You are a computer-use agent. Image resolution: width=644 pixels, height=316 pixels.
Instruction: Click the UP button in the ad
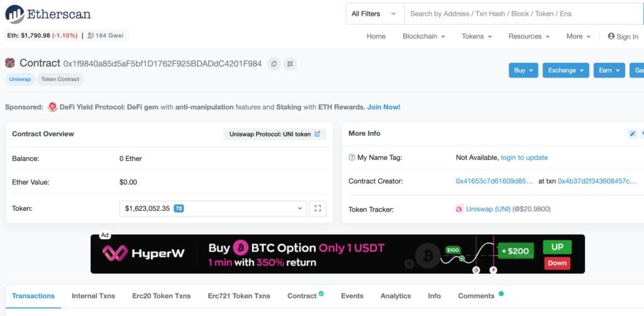(557, 247)
